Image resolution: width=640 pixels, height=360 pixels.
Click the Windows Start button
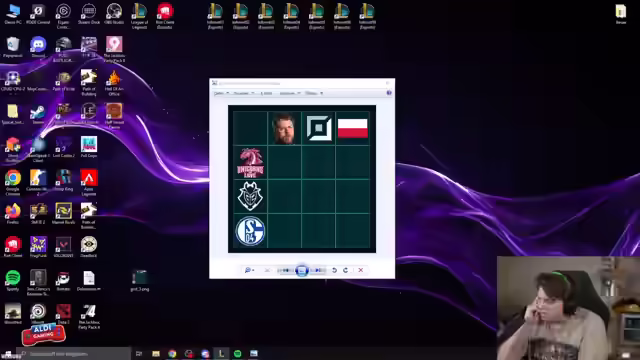pos(7,354)
